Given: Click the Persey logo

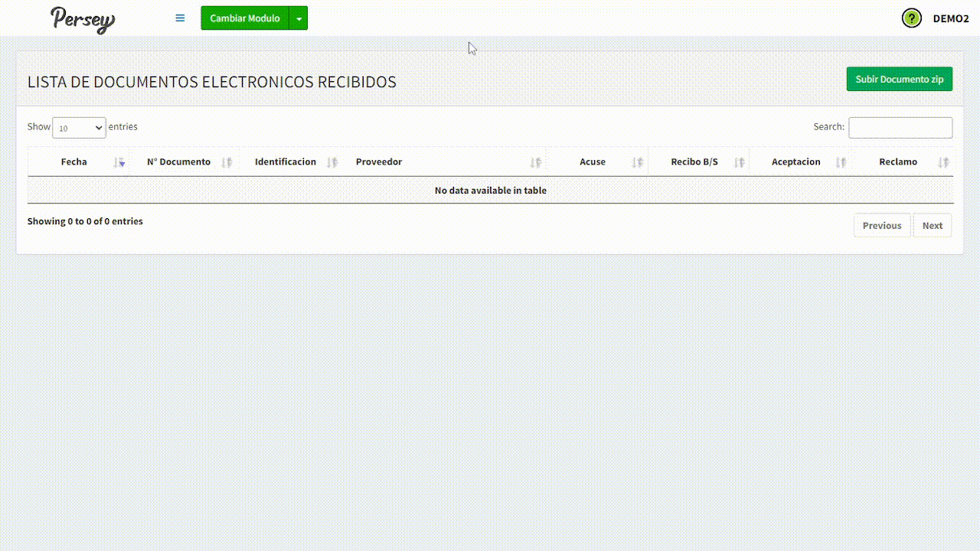Looking at the screenshot, I should pyautogui.click(x=83, y=19).
